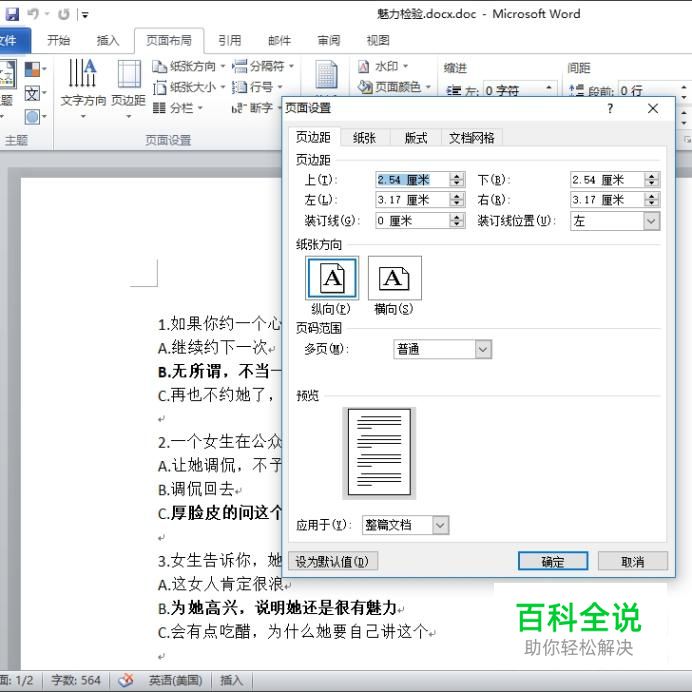Switch to the 邮件 ribbon tab
Image resolution: width=692 pixels, height=692 pixels.
pos(279,41)
